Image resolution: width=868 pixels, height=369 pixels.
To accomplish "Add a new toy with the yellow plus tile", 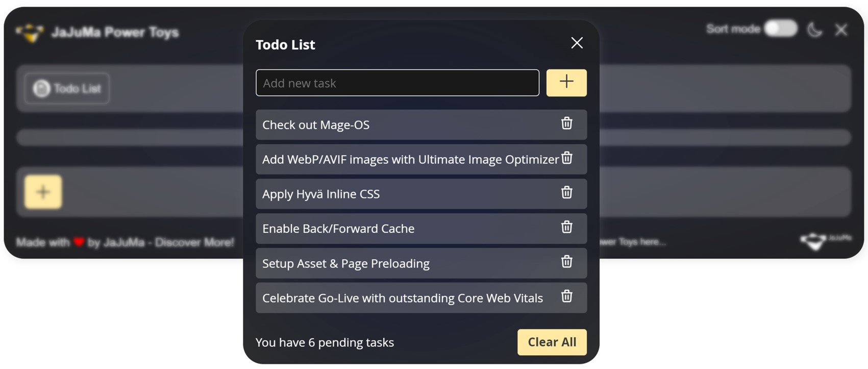I will pyautogui.click(x=43, y=192).
